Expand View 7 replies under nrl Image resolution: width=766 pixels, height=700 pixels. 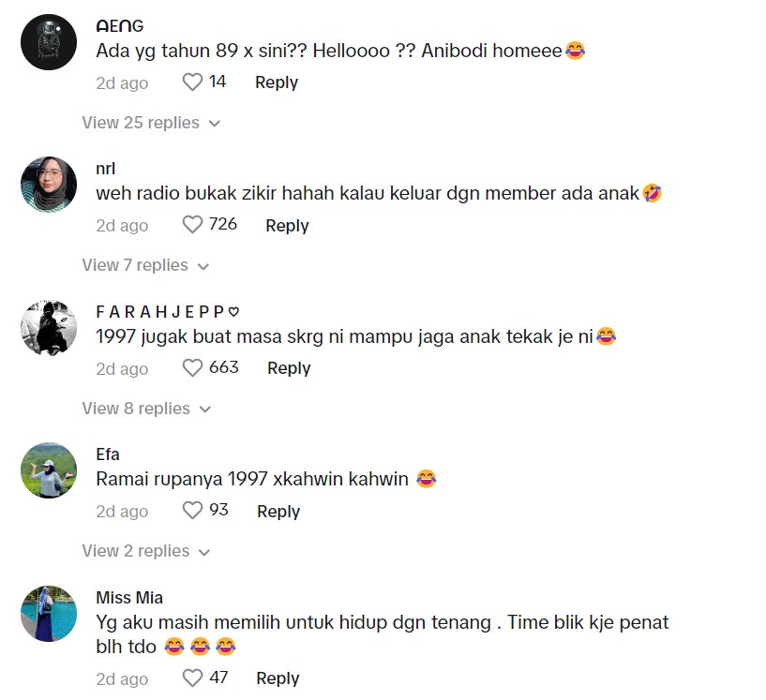click(x=145, y=265)
